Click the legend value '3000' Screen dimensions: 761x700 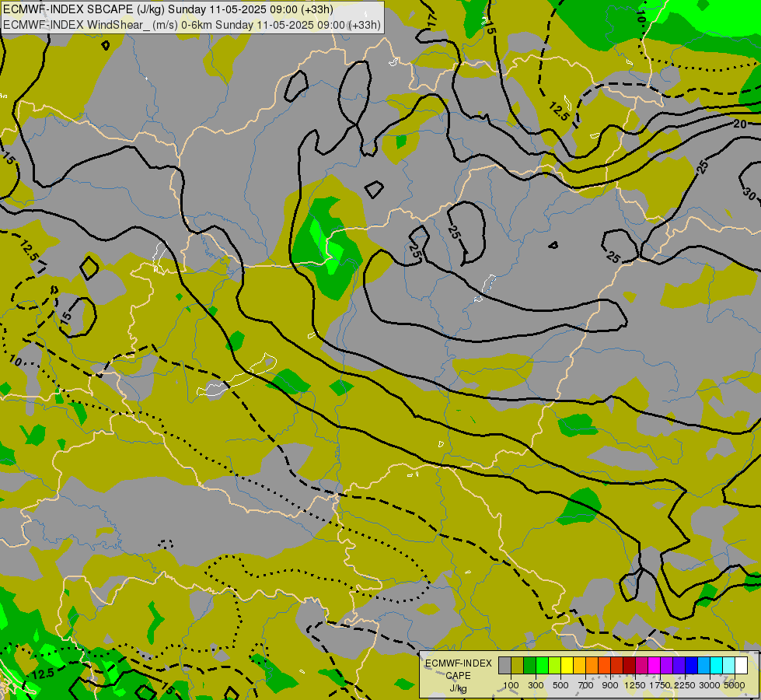point(710,685)
